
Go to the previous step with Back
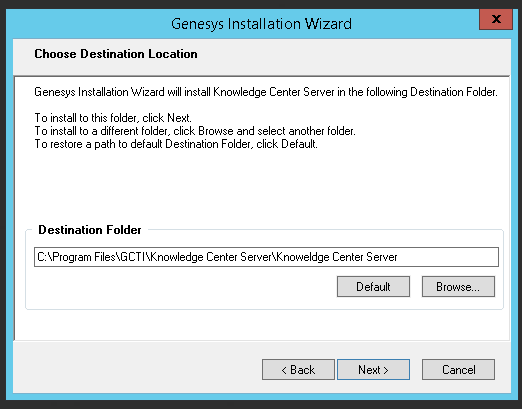pyautogui.click(x=298, y=369)
